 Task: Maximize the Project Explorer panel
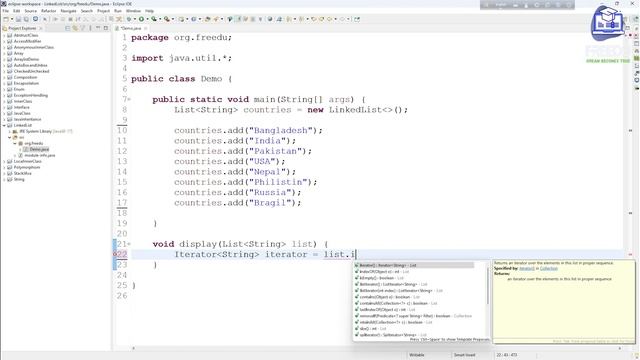tap(106, 28)
